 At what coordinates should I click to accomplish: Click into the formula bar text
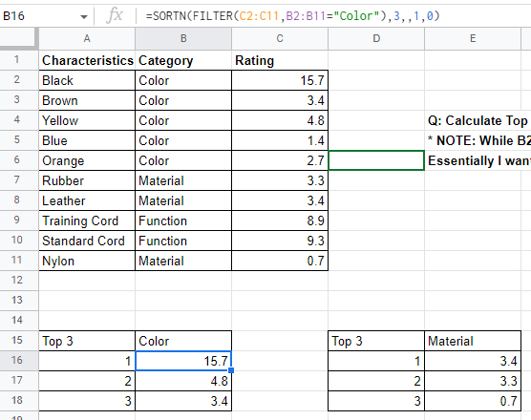292,16
